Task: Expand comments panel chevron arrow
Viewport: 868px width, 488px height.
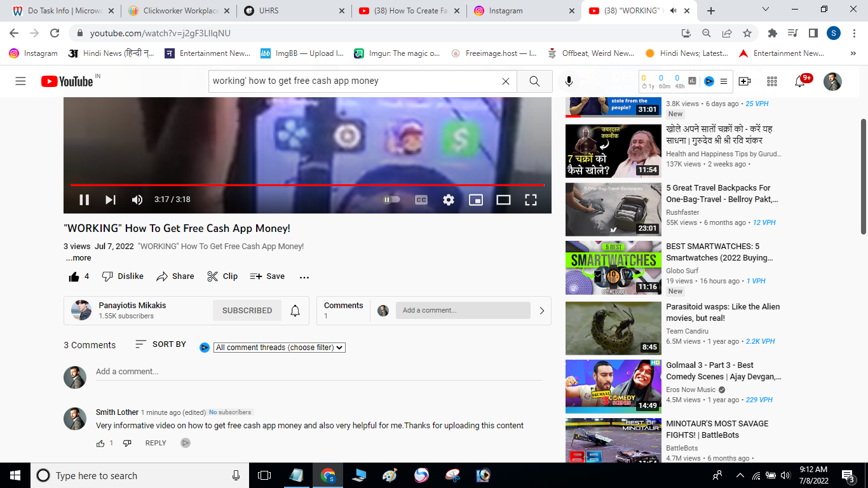Action: (541, 311)
